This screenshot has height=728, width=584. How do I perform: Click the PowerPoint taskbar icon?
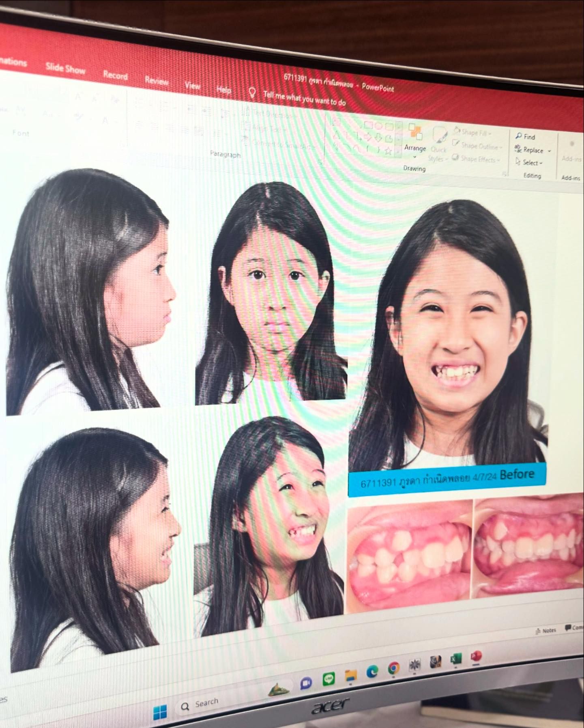point(476,656)
